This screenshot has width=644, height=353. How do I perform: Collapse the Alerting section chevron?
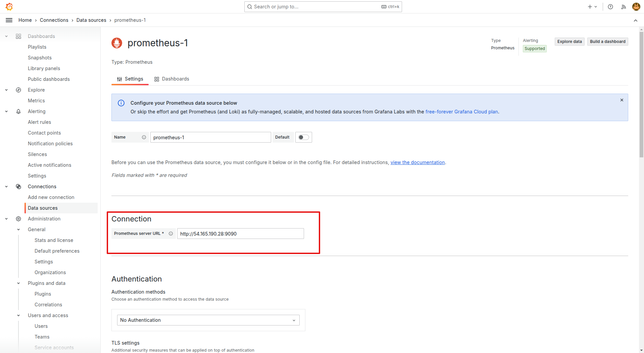coord(6,111)
